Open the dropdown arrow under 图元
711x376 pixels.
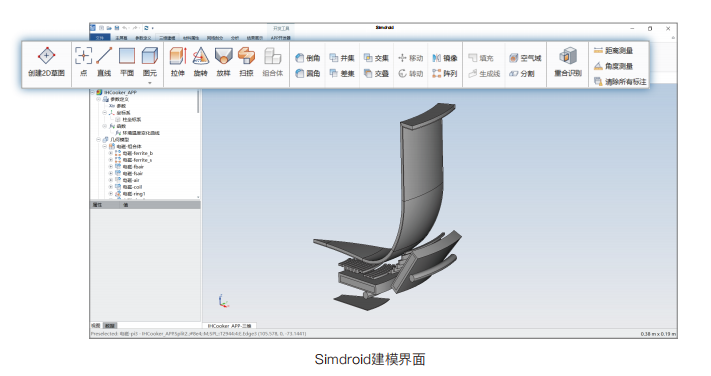(150, 83)
